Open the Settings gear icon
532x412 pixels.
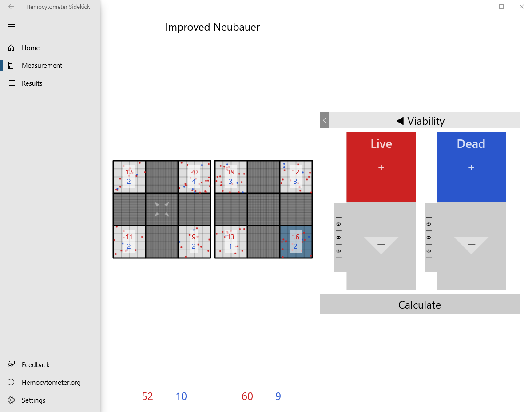(11, 400)
